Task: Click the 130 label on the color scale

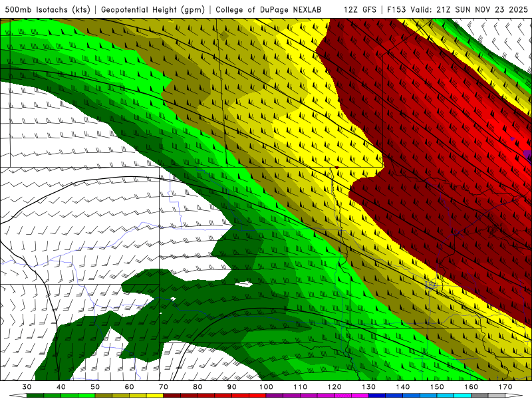Action: tap(369, 387)
